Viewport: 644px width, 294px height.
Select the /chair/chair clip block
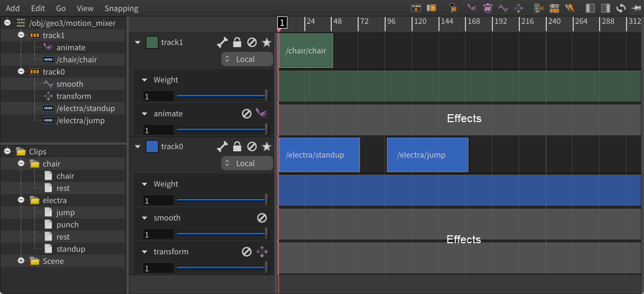[x=306, y=51]
